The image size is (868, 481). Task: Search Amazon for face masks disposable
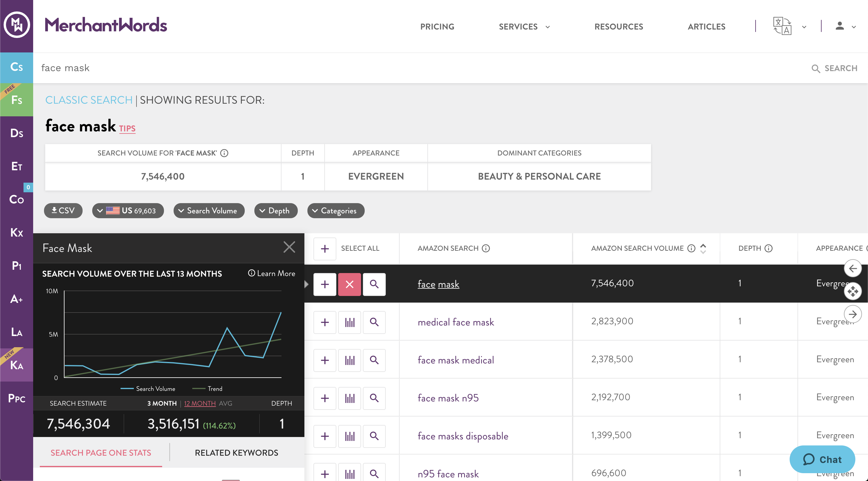(374, 436)
